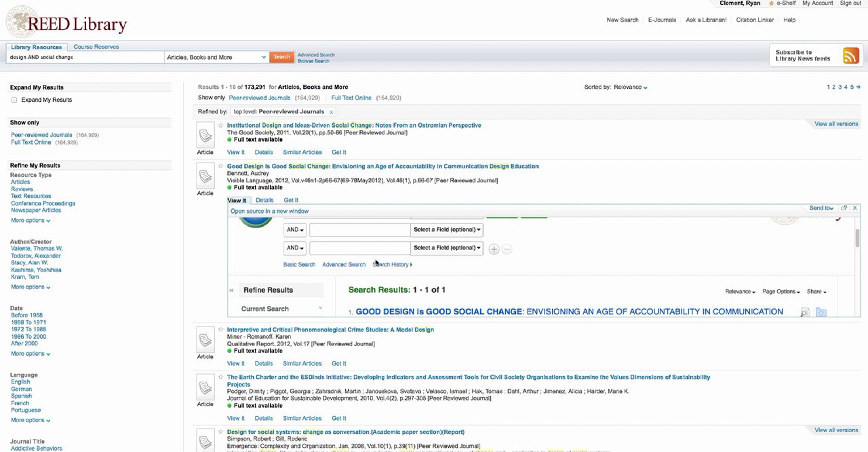
Task: Click the first empty AND search field
Action: 360,230
